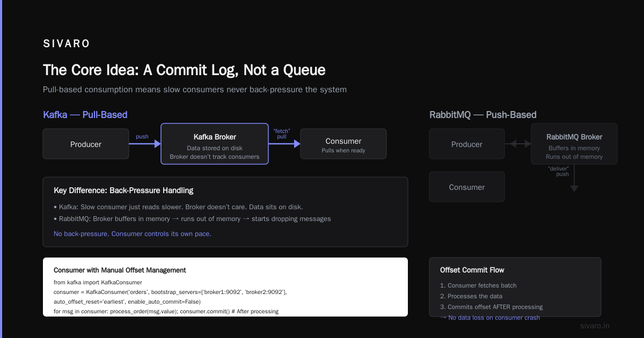This screenshot has height=338, width=644.
Task: Click the RabbitMQ — Push-Based heading
Action: pyautogui.click(x=483, y=115)
